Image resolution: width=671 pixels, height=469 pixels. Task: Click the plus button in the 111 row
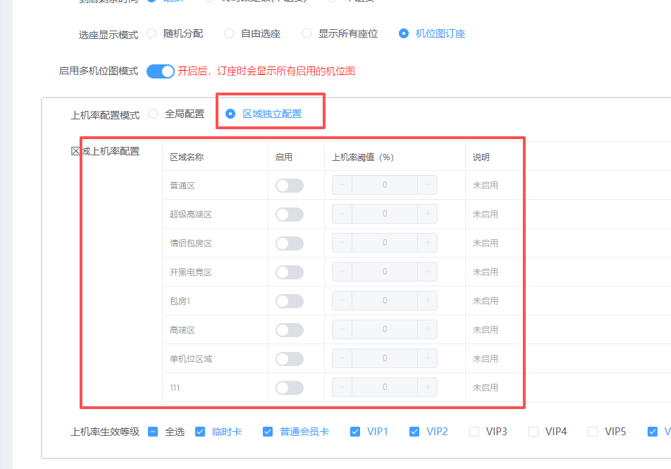click(428, 387)
